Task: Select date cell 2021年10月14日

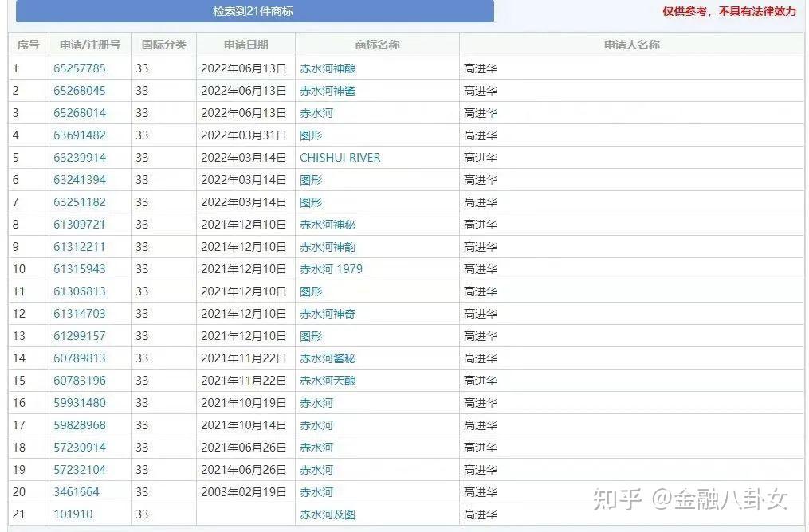Action: click(244, 425)
